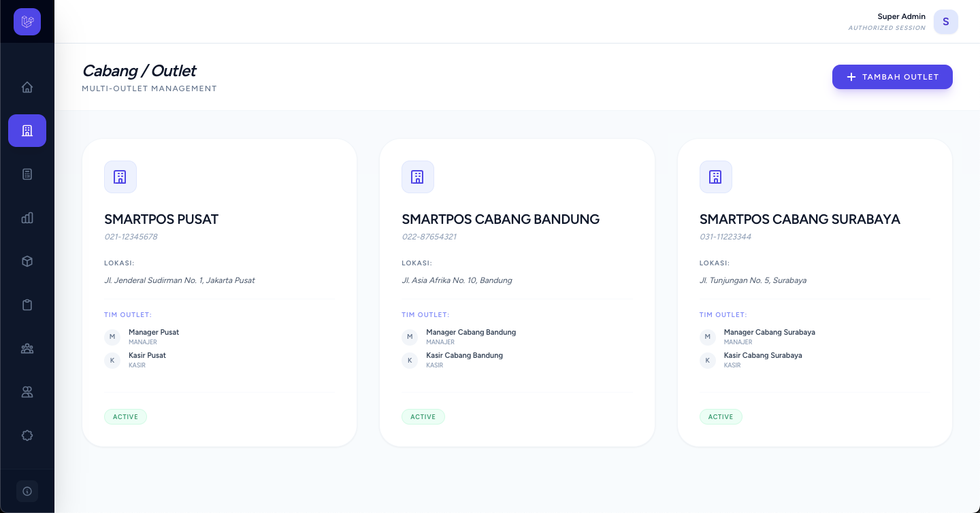Open the gear settings sidebar icon

click(27, 435)
